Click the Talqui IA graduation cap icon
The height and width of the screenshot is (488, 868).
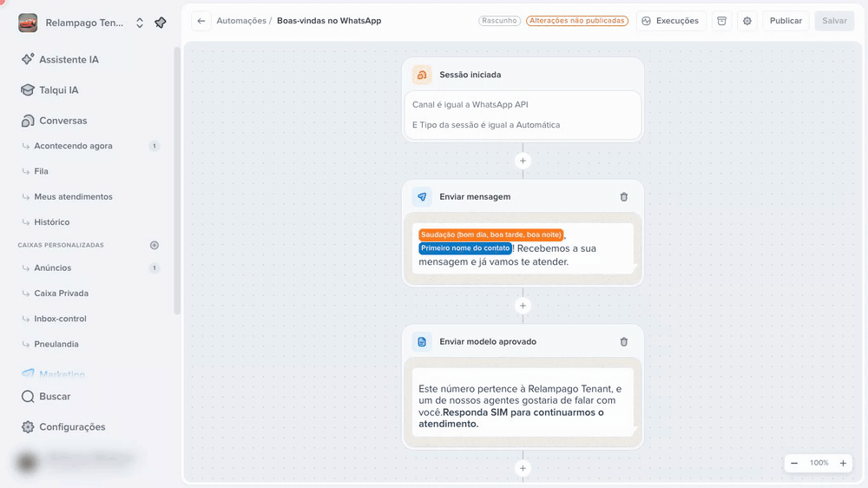point(28,89)
